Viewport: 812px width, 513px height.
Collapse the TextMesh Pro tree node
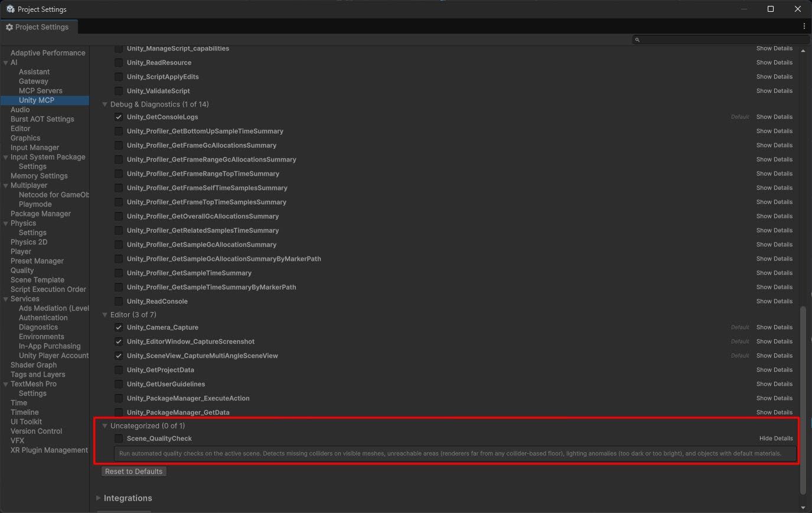(5, 384)
